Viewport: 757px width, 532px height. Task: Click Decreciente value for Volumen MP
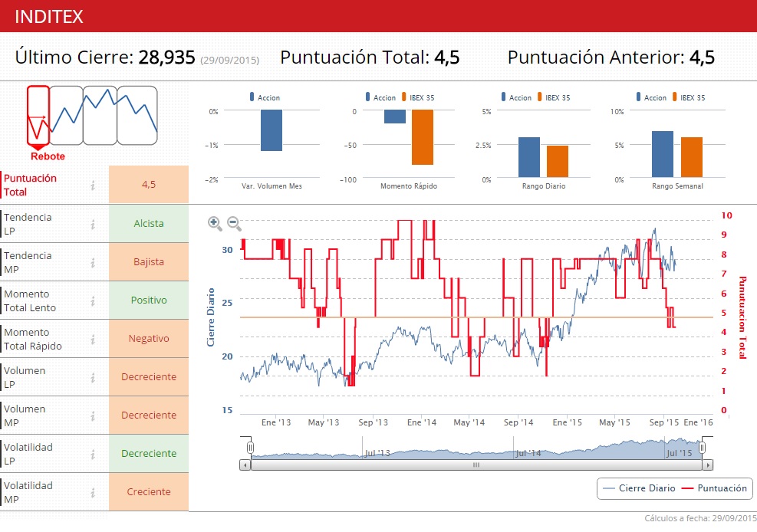[149, 415]
